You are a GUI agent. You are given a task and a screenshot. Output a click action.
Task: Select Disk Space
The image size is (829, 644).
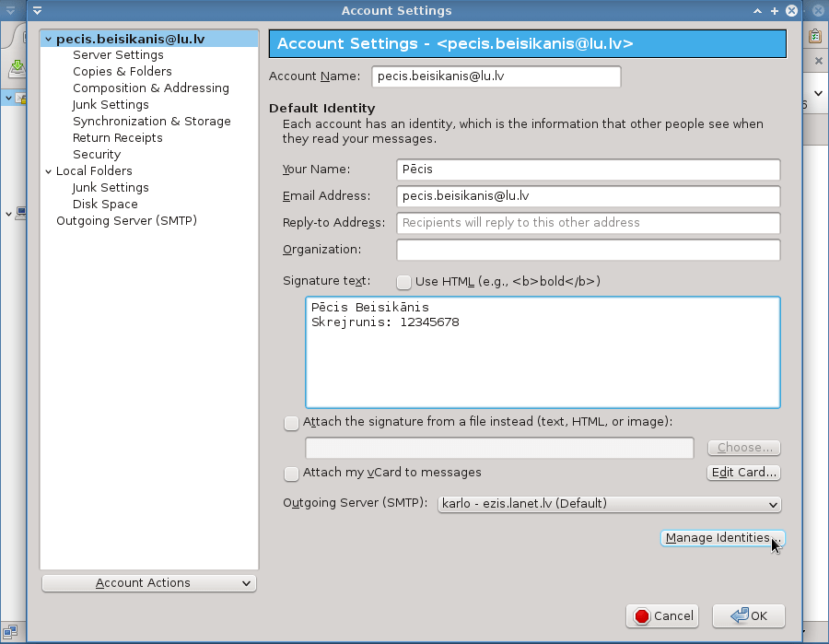point(105,205)
